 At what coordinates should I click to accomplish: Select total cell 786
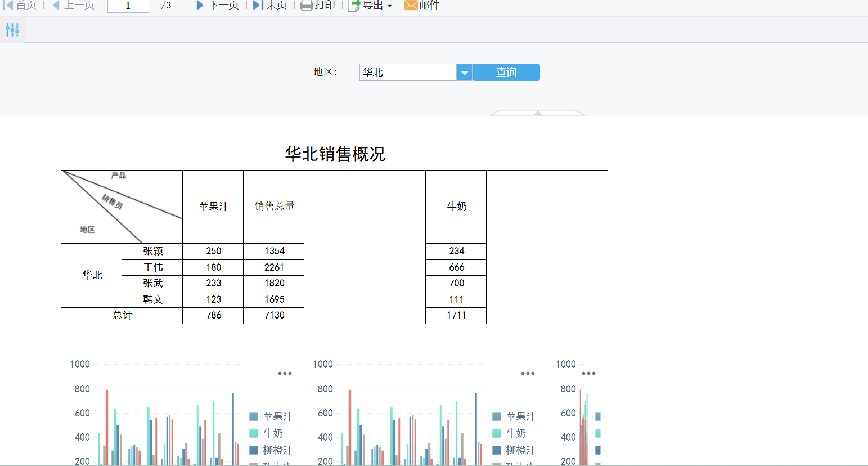[213, 315]
